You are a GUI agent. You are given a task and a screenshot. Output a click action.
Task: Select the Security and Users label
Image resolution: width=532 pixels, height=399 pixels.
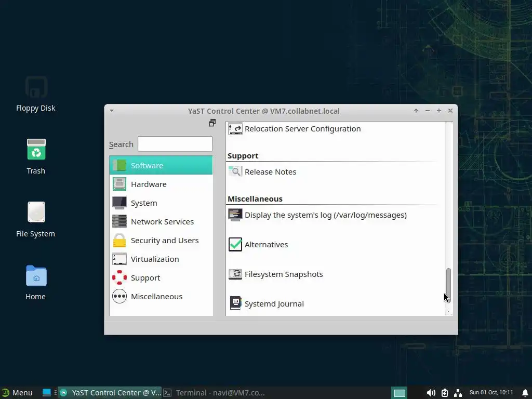pos(165,240)
